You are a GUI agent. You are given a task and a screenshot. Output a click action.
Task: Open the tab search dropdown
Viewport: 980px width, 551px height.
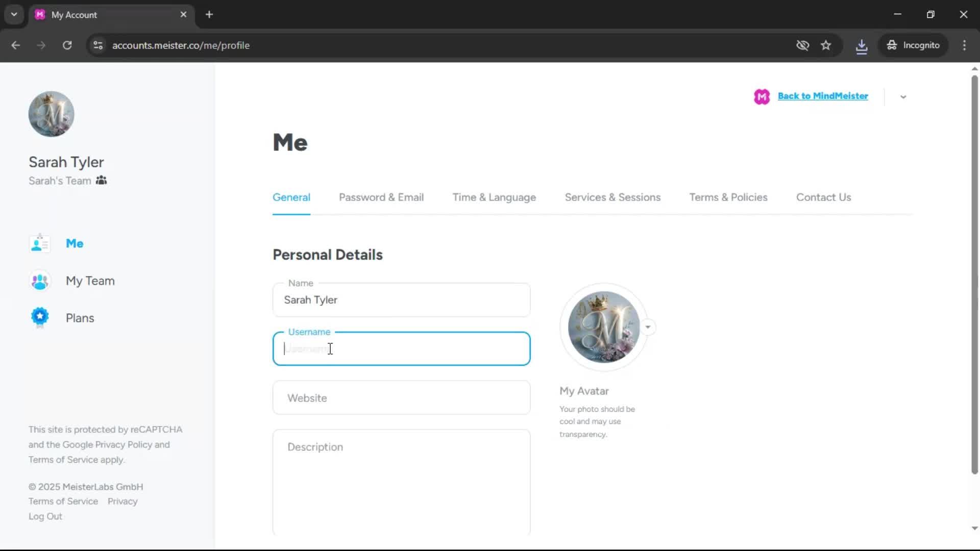[x=14, y=14]
